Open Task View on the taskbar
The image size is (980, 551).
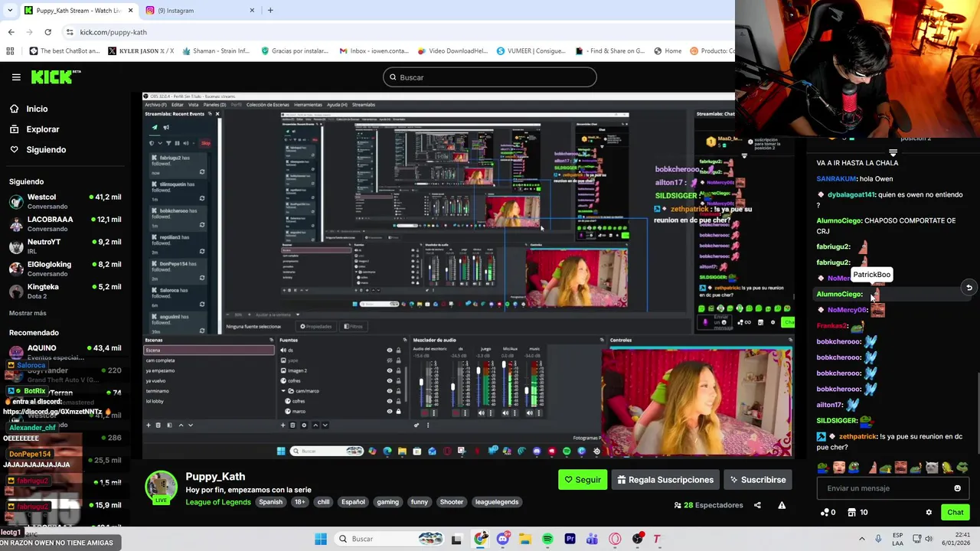coord(456,539)
